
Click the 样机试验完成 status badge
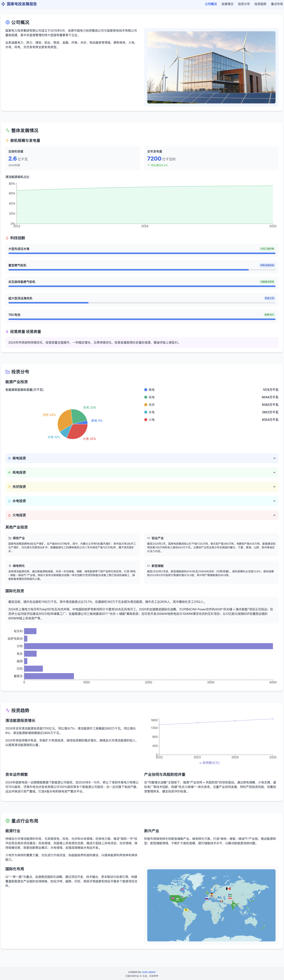point(267,265)
